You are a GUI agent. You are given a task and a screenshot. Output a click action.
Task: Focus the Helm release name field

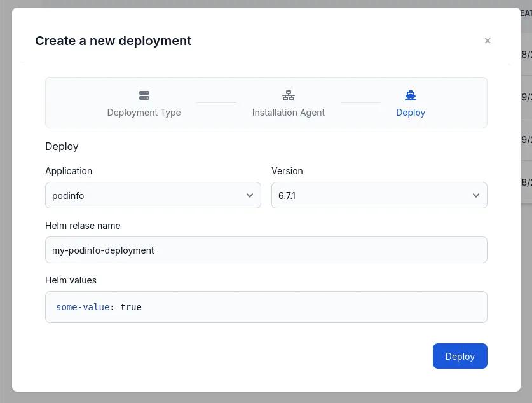[x=266, y=250]
